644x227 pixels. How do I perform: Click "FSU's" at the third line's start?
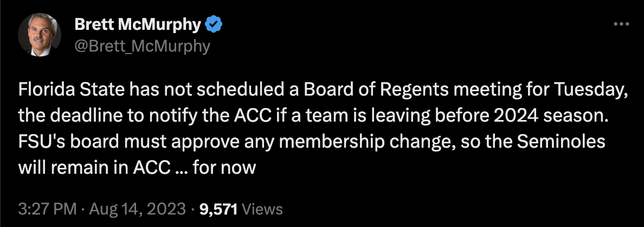tap(37, 143)
